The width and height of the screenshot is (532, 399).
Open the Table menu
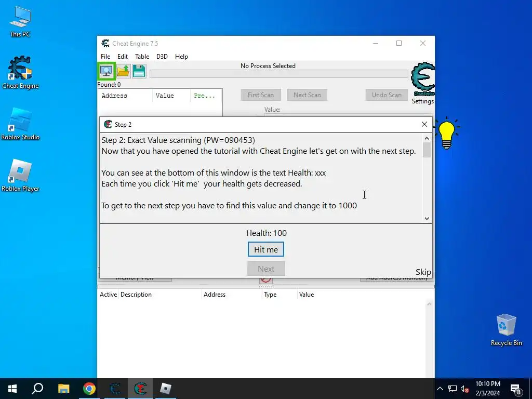pos(142,56)
